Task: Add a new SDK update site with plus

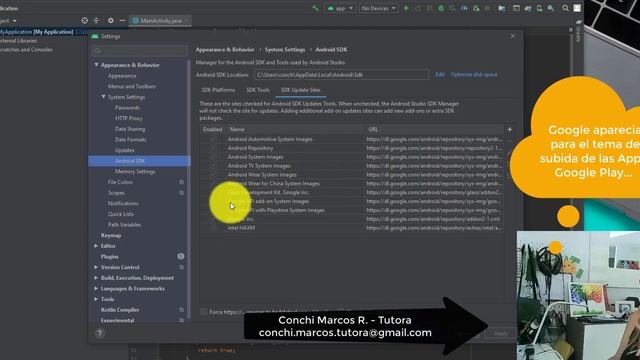Action: pyautogui.click(x=509, y=129)
